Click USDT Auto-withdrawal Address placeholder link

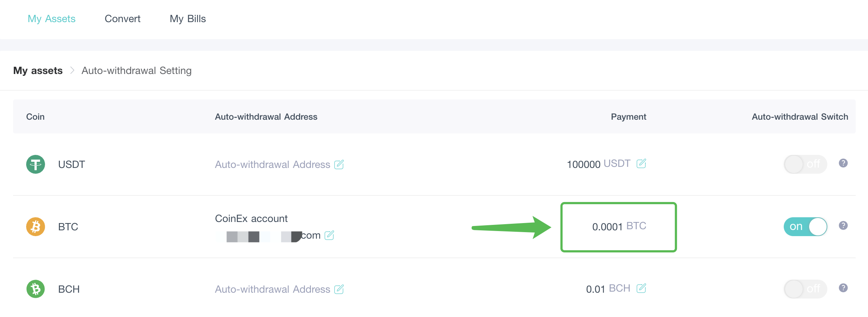coord(272,165)
